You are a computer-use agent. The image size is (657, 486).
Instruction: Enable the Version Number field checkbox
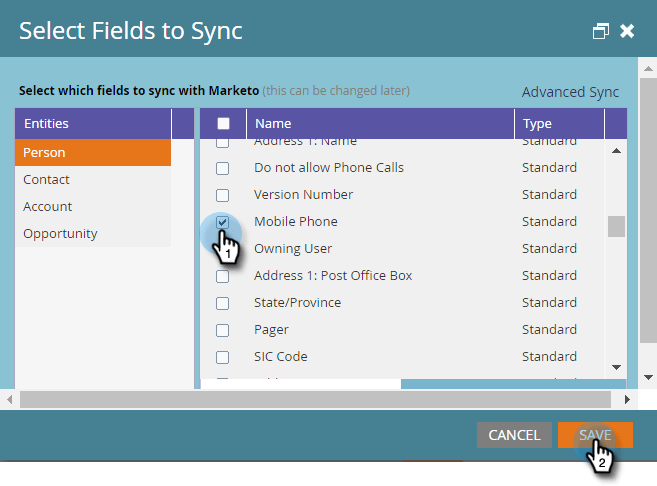[223, 195]
